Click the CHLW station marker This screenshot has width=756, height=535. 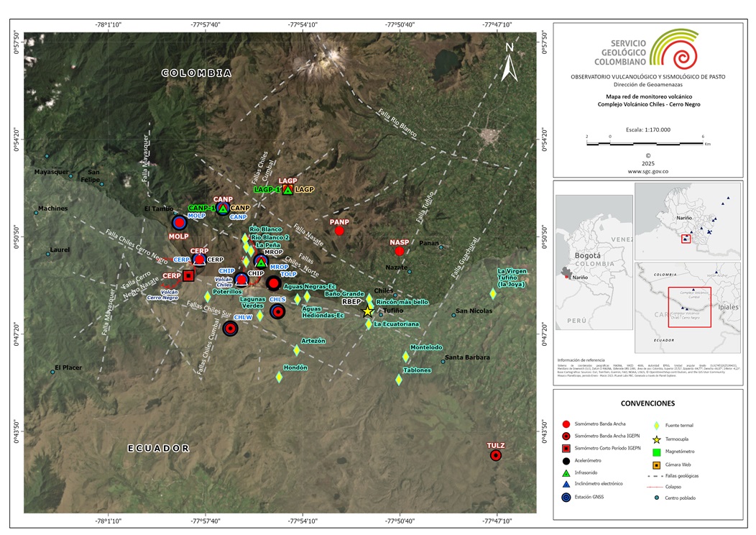click(230, 329)
